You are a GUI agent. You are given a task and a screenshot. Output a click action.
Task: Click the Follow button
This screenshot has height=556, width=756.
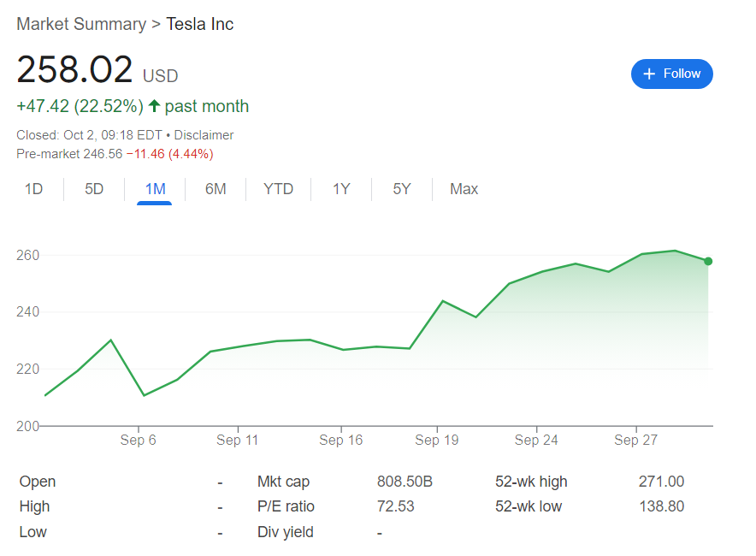(671, 74)
